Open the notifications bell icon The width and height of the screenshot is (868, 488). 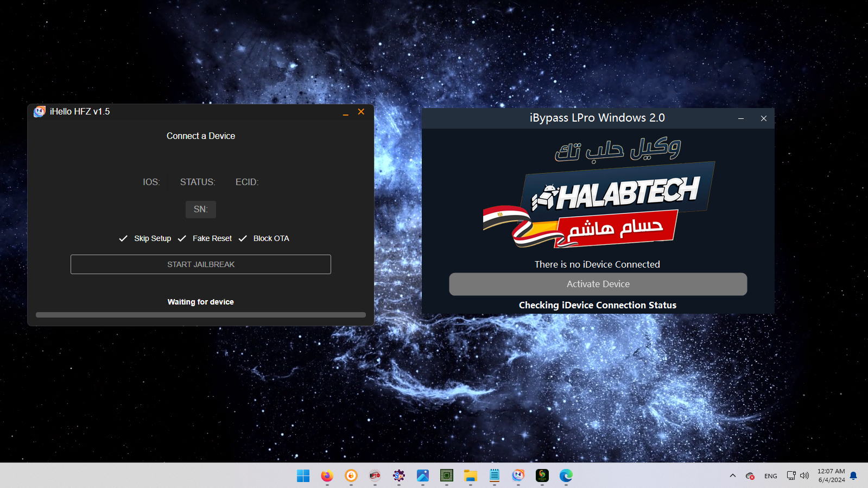tap(853, 476)
